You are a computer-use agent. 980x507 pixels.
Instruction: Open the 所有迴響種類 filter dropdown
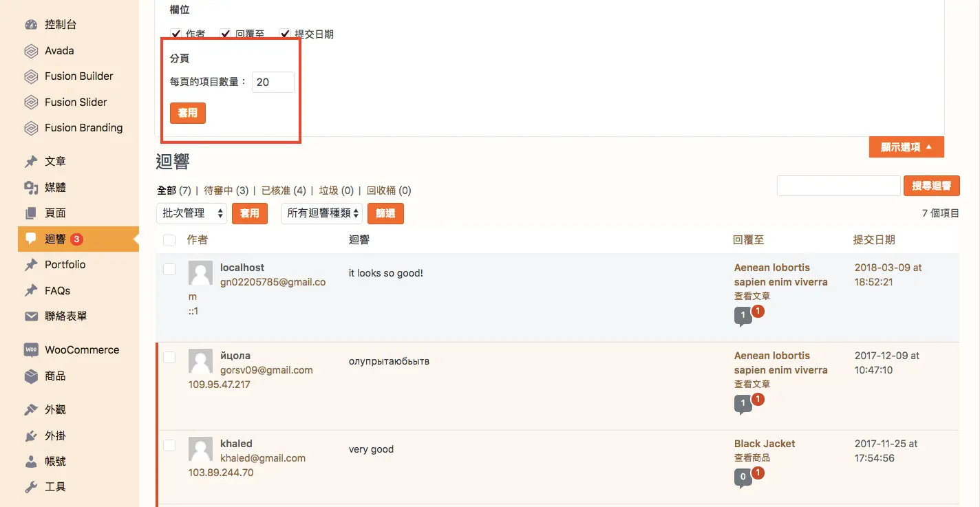tap(321, 213)
